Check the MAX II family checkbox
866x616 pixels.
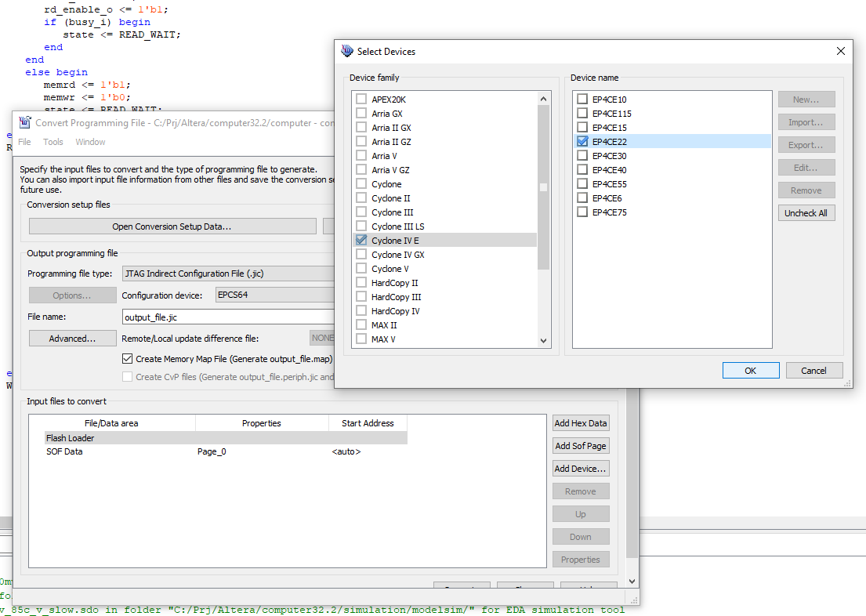point(361,325)
